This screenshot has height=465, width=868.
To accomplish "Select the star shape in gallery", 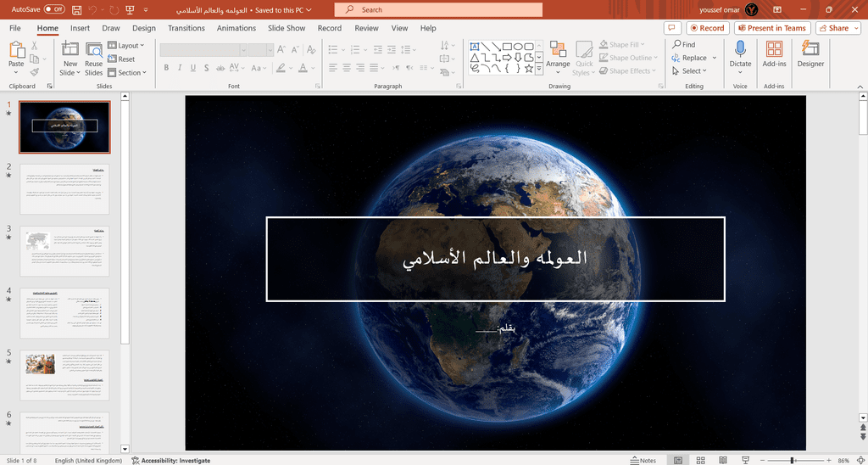I will pyautogui.click(x=529, y=69).
